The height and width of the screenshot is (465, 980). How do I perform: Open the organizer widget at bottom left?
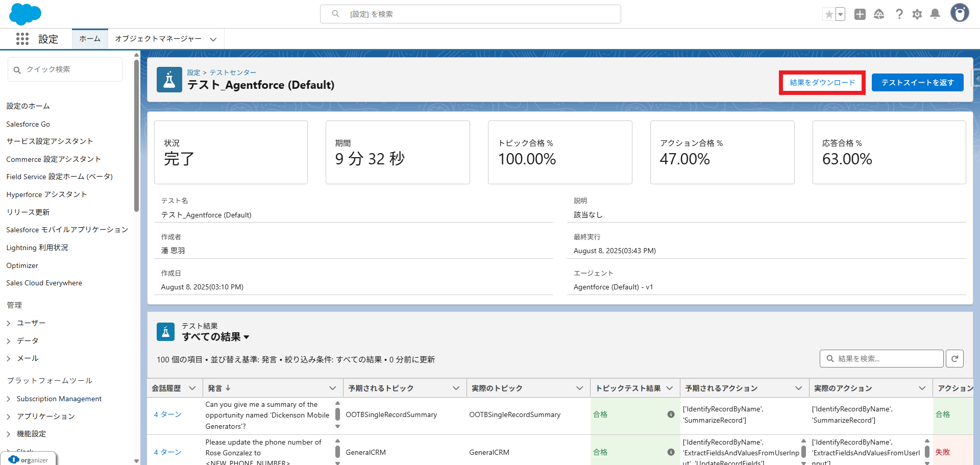(29, 459)
